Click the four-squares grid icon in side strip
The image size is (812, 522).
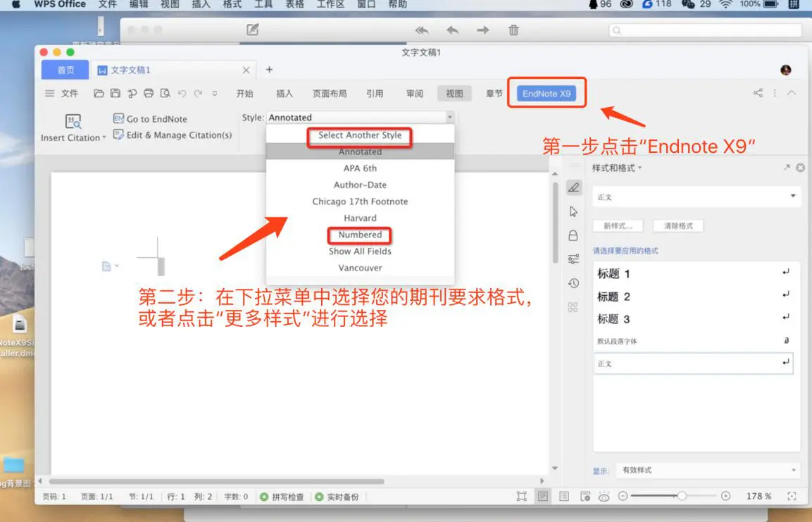[573, 307]
